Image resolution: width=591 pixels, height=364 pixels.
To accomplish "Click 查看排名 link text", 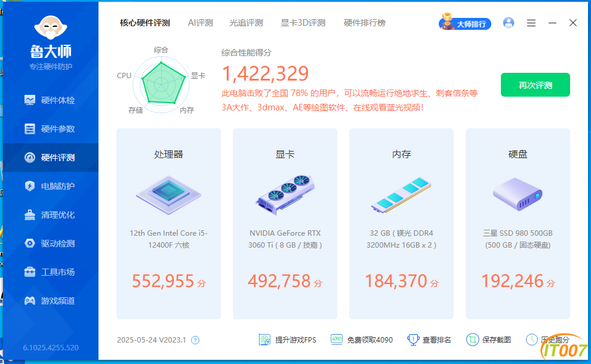I will click(436, 340).
